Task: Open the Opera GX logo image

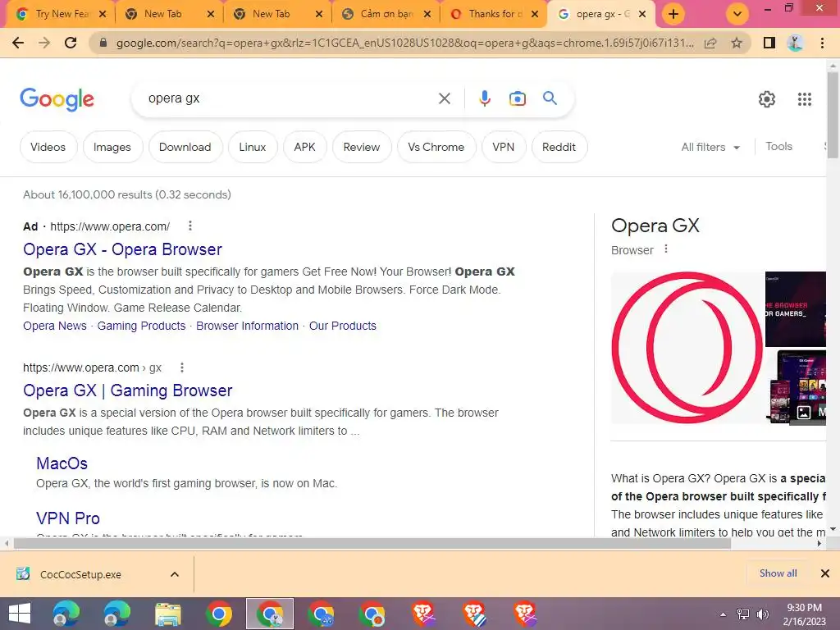Action: click(687, 348)
